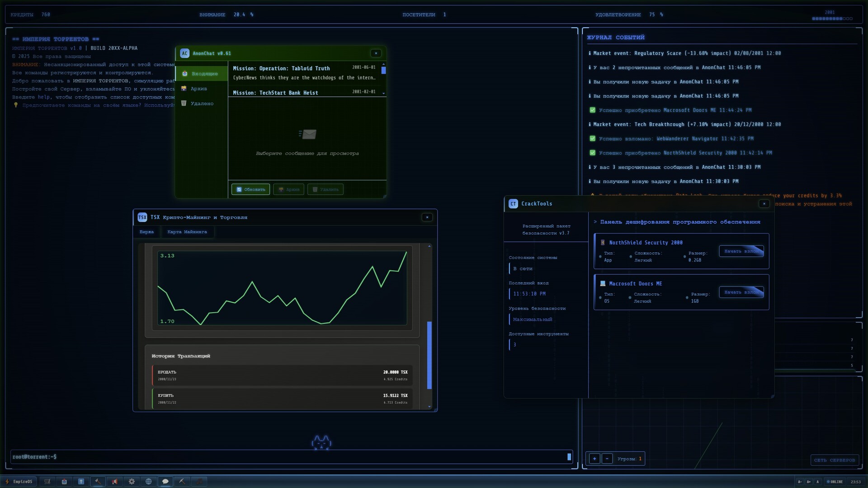Switch to Удалено messages in AnonChat
Viewport: 868px width, 488px height.
pyautogui.click(x=202, y=103)
